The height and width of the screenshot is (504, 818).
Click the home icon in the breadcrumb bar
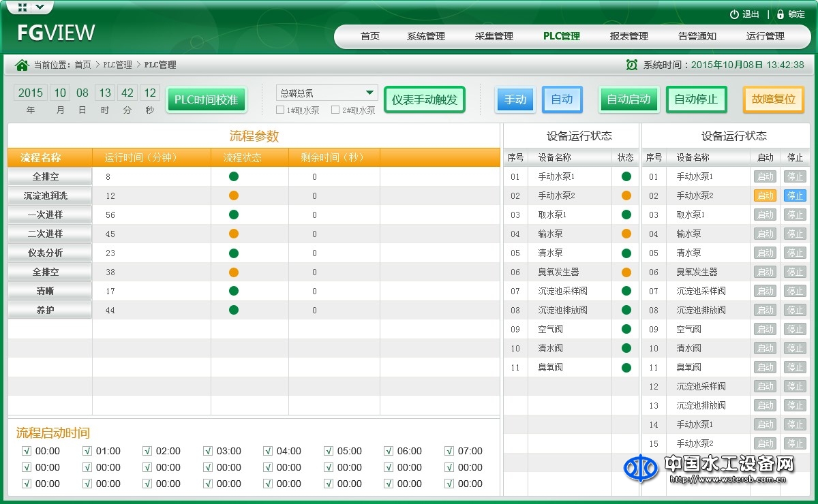point(20,65)
